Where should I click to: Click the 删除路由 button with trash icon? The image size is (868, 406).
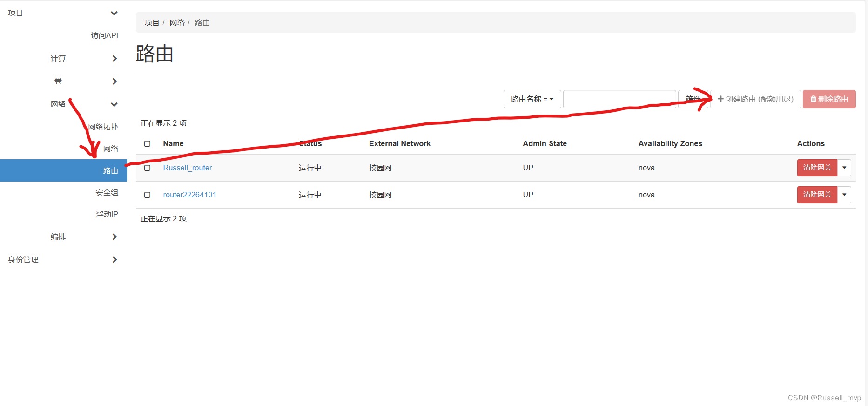click(x=829, y=99)
